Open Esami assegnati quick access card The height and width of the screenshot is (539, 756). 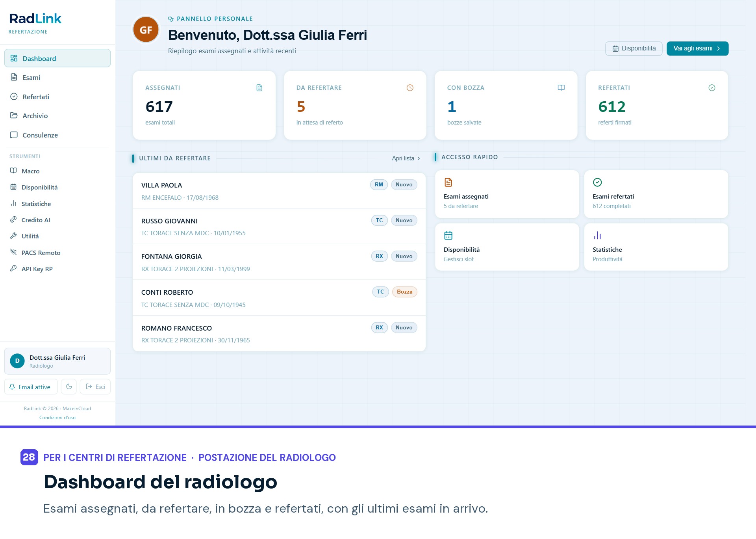[x=507, y=194]
